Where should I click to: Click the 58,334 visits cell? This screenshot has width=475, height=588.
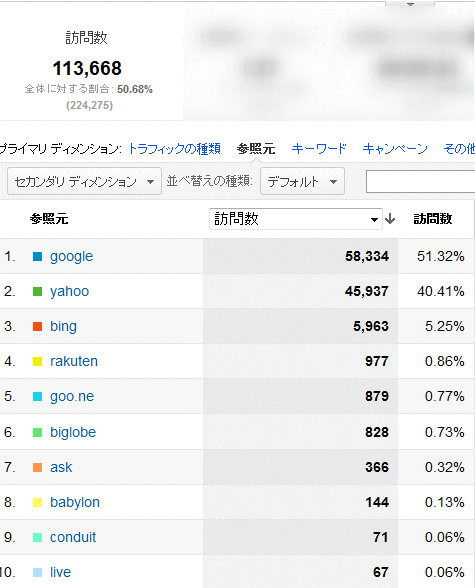[367, 256]
